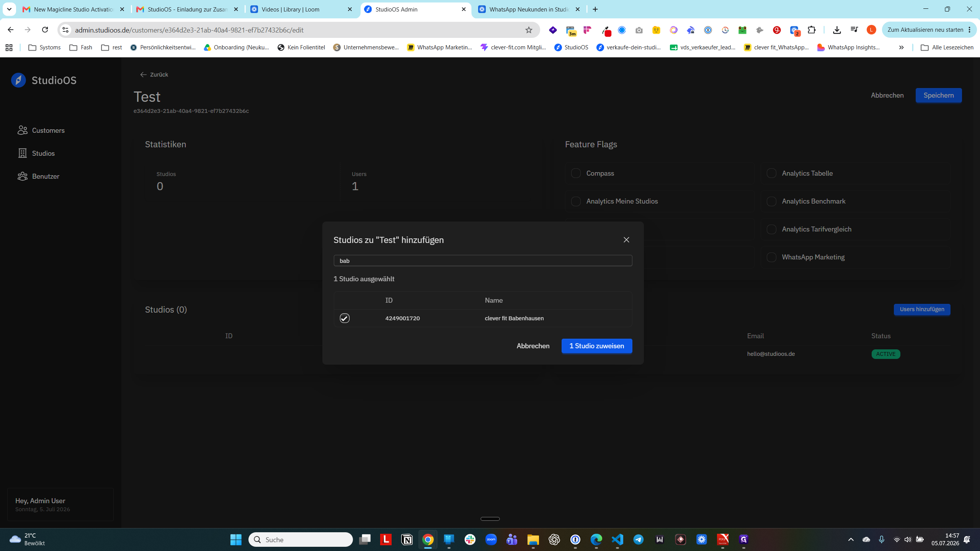
Task: Focus the studio search field containing bab
Action: [x=483, y=261]
